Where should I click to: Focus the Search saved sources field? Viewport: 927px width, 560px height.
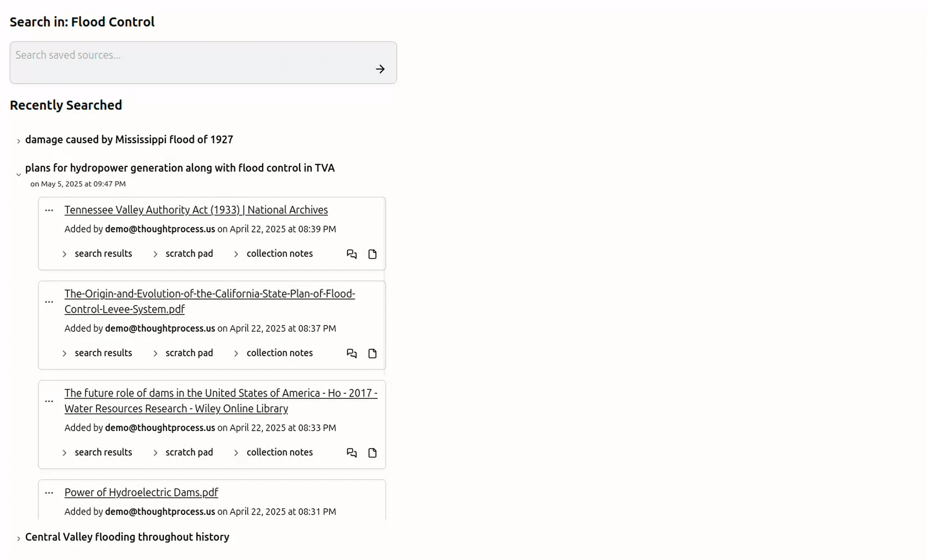pyautogui.click(x=203, y=62)
